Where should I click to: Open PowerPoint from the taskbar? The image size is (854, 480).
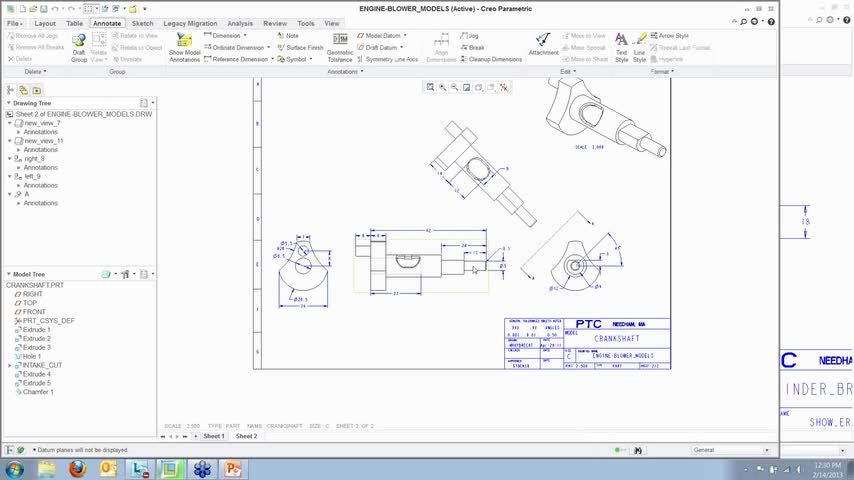click(x=233, y=469)
